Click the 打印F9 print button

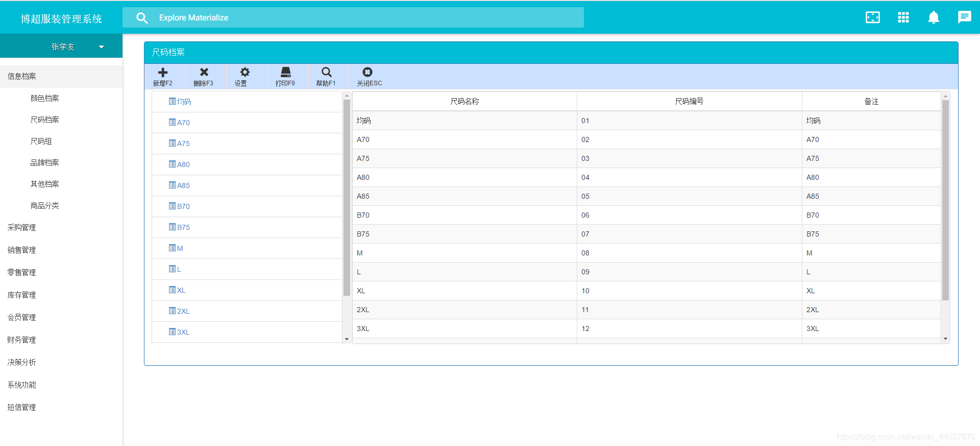pos(285,77)
